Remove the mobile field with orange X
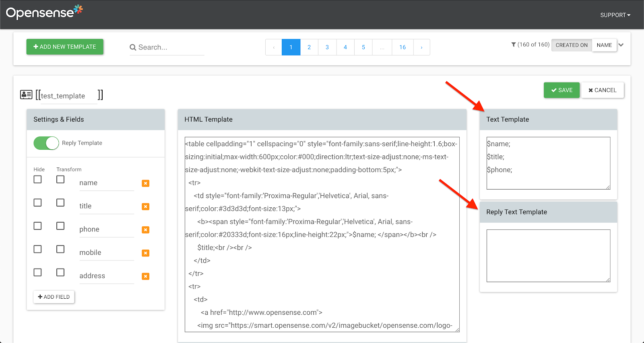The height and width of the screenshot is (343, 644). pyautogui.click(x=146, y=253)
